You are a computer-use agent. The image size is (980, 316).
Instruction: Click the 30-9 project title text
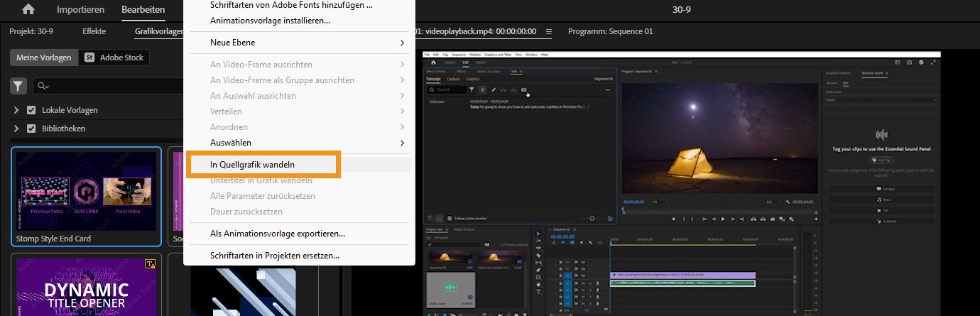[681, 10]
